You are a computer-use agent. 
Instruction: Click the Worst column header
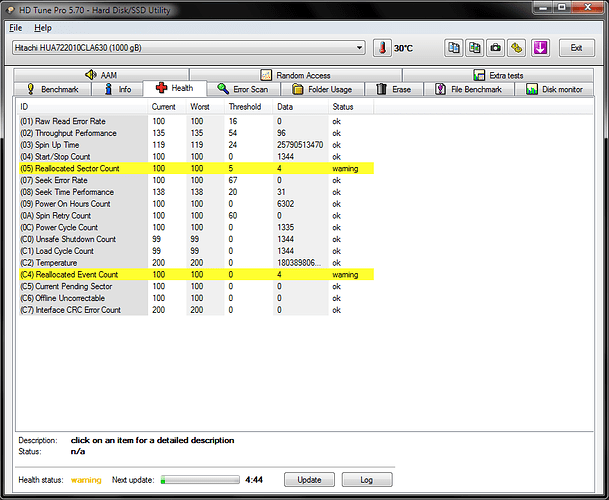click(205, 107)
